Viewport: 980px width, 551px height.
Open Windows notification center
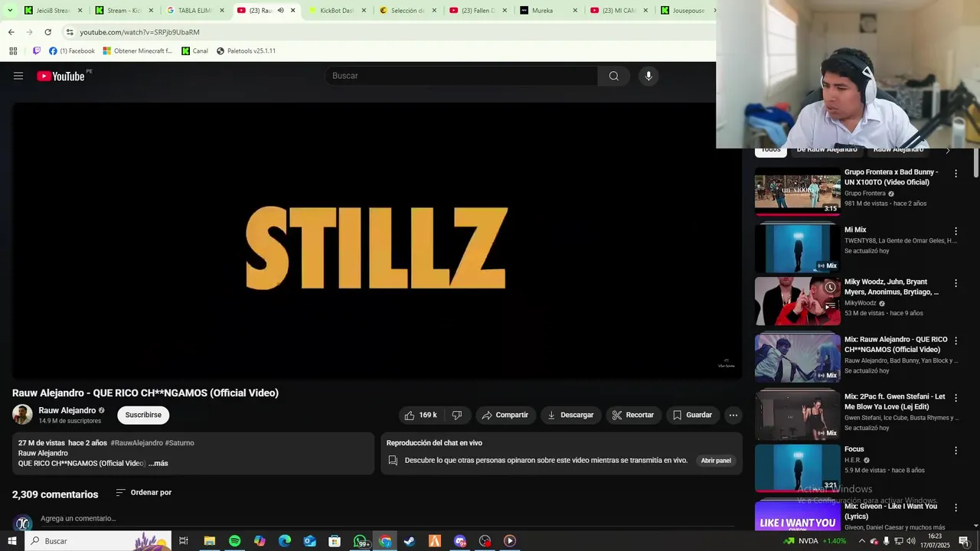[x=964, y=541]
